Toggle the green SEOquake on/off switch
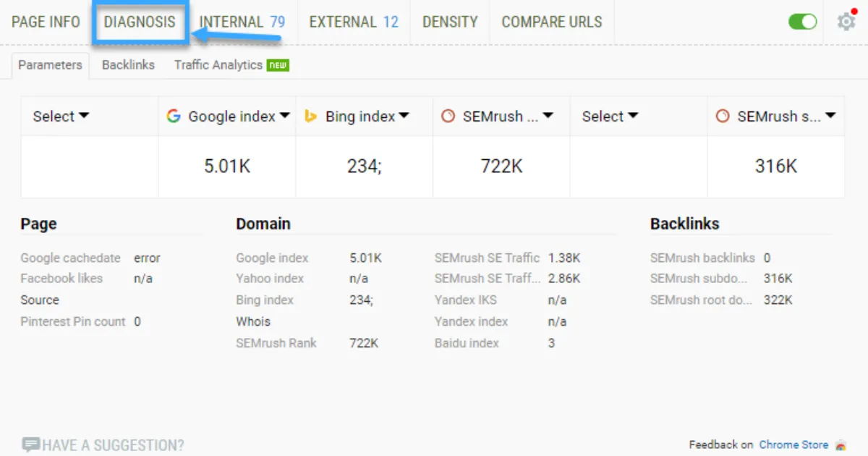868x456 pixels. click(802, 22)
